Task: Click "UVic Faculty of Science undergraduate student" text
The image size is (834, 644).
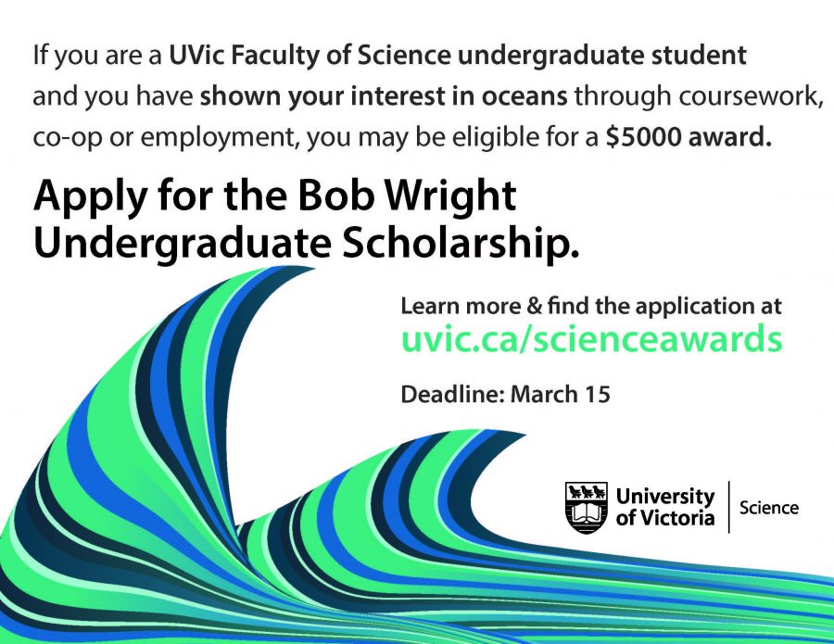Action: [x=457, y=55]
